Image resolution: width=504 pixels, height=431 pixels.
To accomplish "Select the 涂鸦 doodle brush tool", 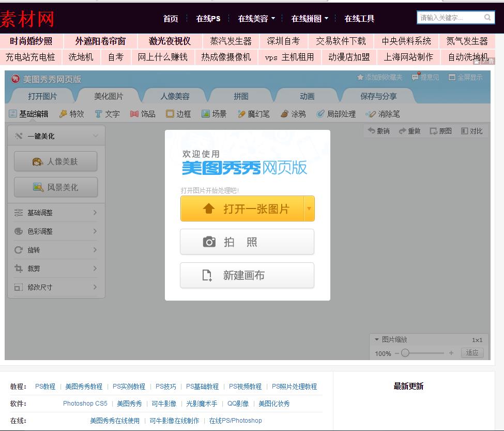I will [x=293, y=114].
